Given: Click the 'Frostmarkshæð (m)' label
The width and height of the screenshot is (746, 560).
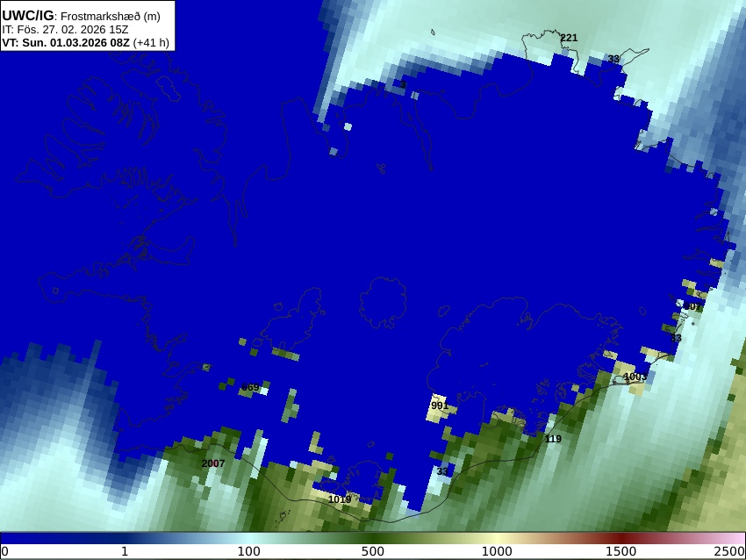Looking at the screenshot, I should (111, 16).
